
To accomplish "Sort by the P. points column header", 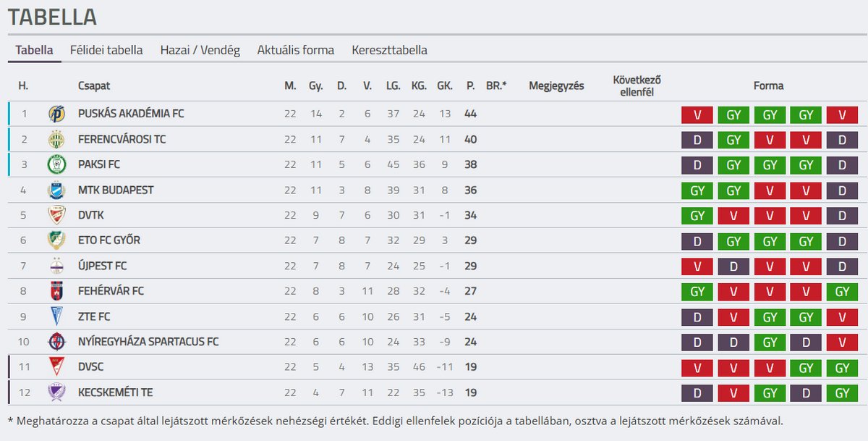I will (471, 85).
